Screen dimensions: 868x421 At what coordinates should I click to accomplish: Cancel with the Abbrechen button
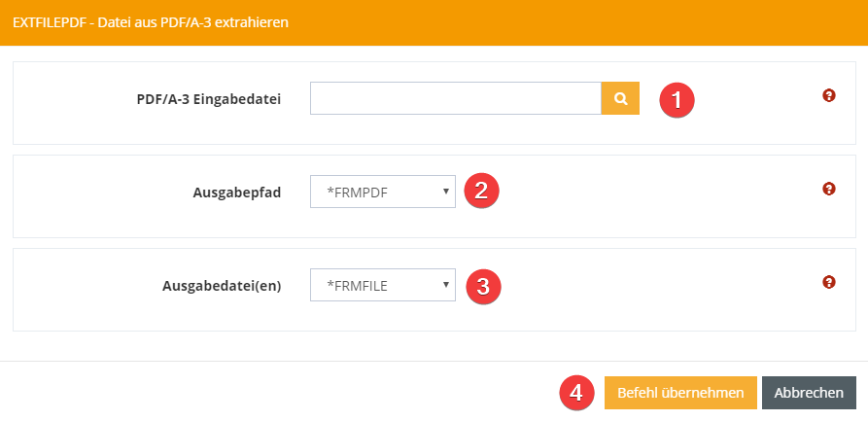[x=809, y=393]
